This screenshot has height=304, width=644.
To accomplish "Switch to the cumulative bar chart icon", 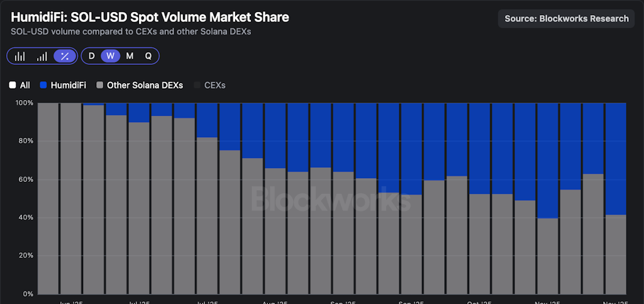I will [x=42, y=56].
